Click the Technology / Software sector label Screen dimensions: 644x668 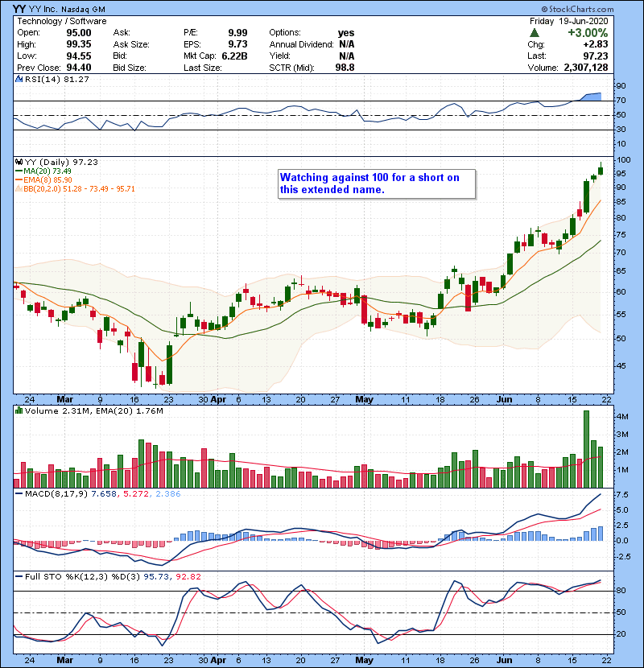pyautogui.click(x=62, y=21)
